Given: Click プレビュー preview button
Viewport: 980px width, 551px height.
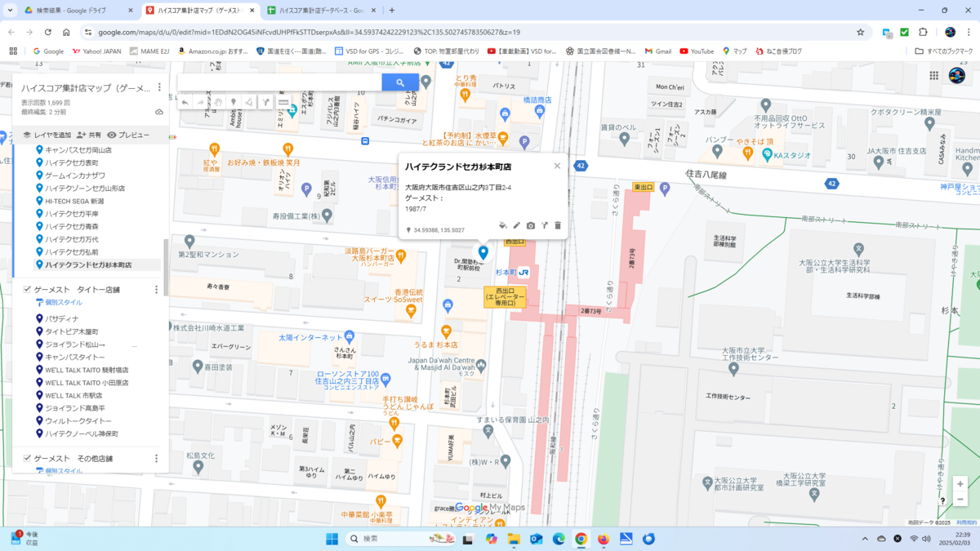Looking at the screenshot, I should click(128, 135).
